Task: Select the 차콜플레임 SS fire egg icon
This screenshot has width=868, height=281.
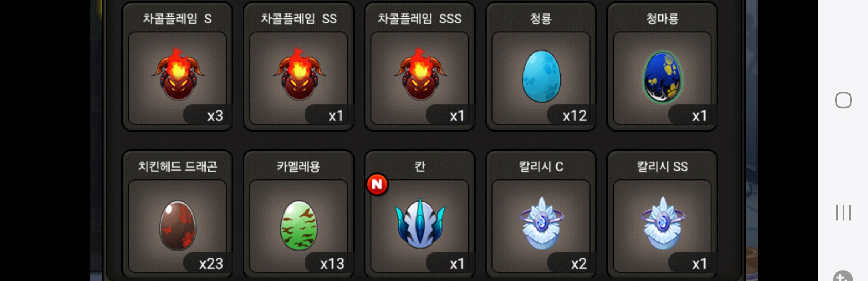Action: pyautogui.click(x=299, y=74)
